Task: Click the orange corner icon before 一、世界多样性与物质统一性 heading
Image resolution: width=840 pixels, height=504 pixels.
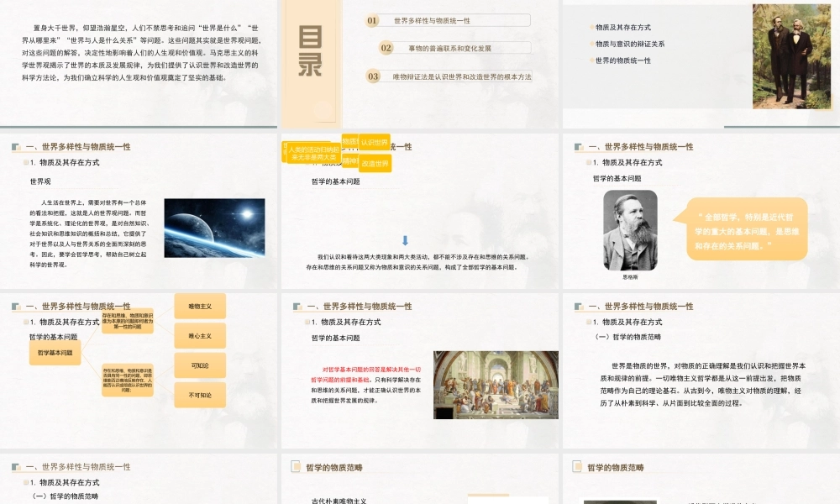Action: (16, 147)
